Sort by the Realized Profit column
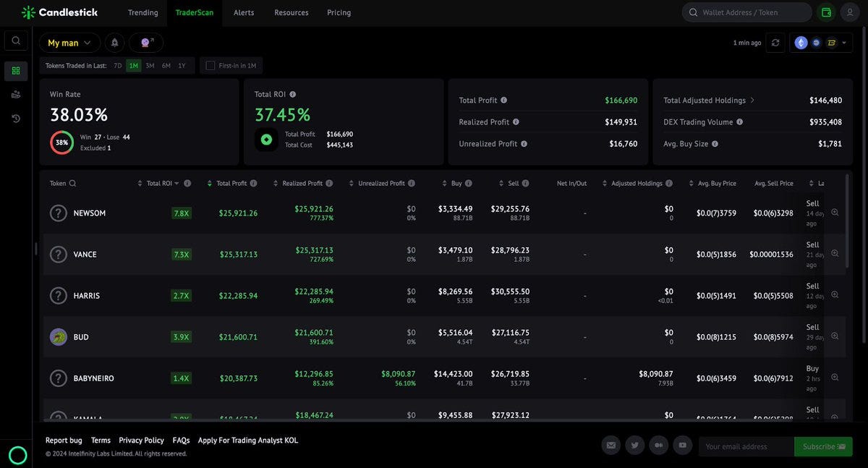This screenshot has width=868, height=468. click(276, 184)
